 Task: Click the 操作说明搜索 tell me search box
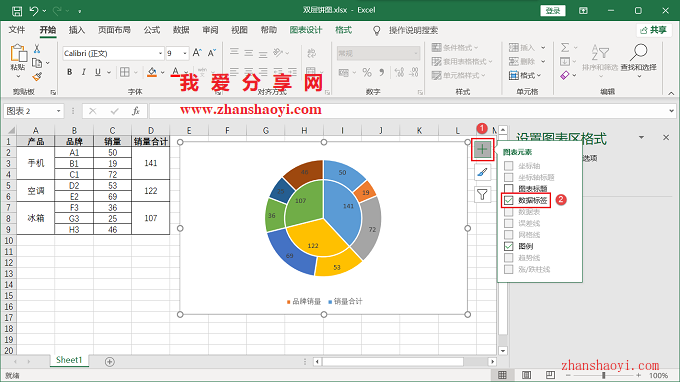pyautogui.click(x=413, y=30)
